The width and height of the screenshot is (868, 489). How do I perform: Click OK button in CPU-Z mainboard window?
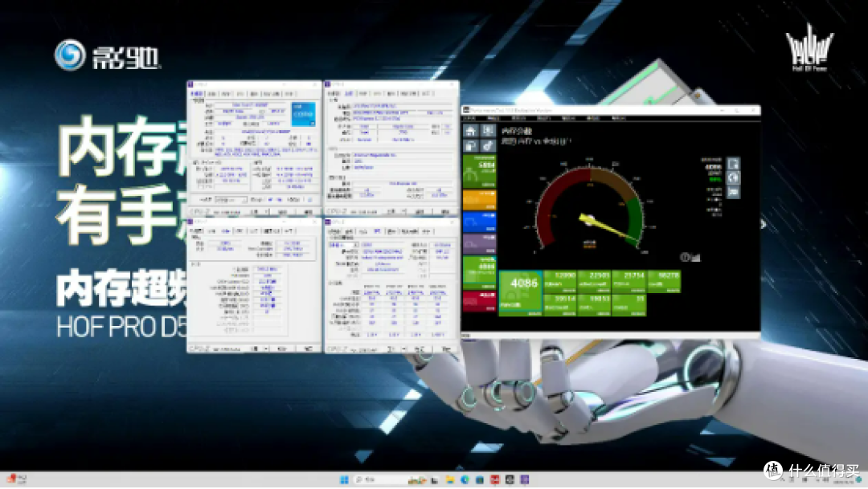click(x=445, y=212)
